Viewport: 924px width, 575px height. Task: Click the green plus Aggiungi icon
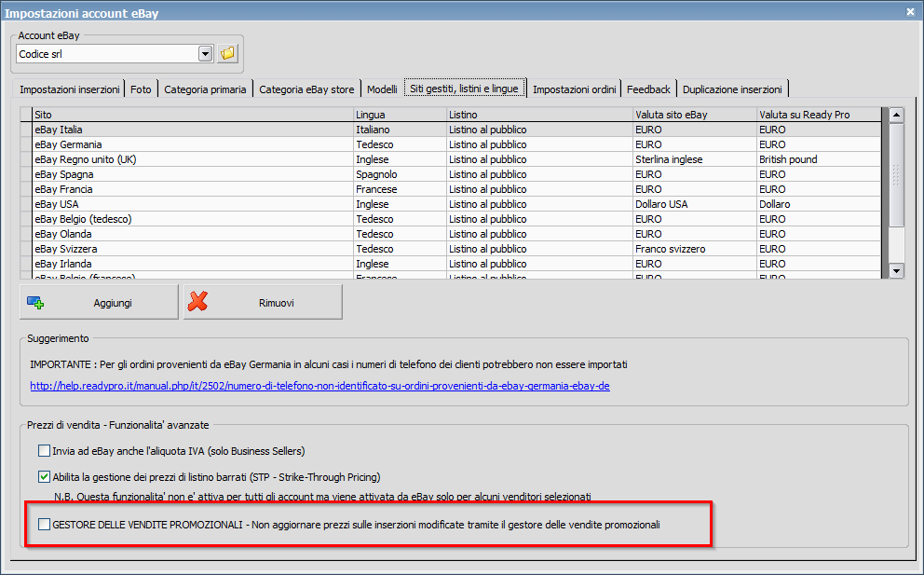tap(35, 303)
